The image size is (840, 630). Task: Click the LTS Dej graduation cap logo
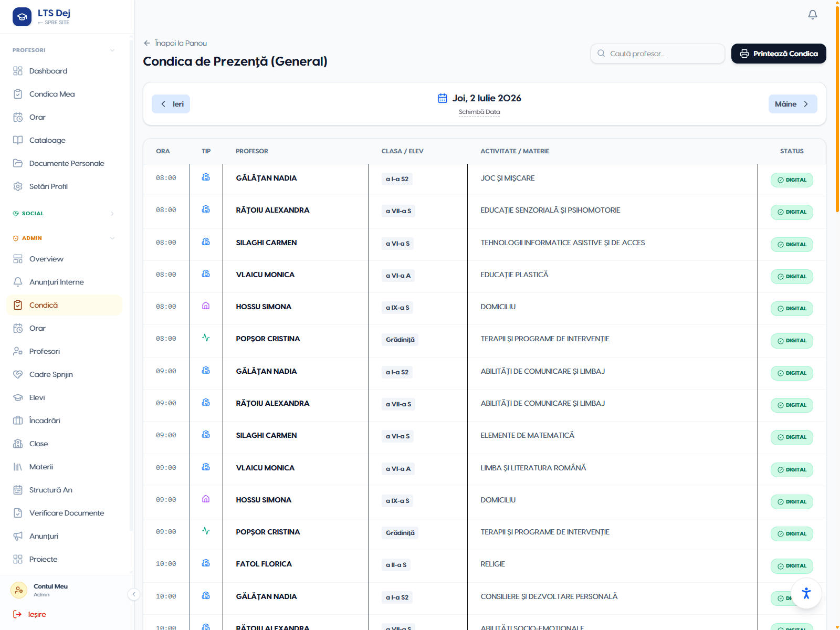tap(22, 17)
